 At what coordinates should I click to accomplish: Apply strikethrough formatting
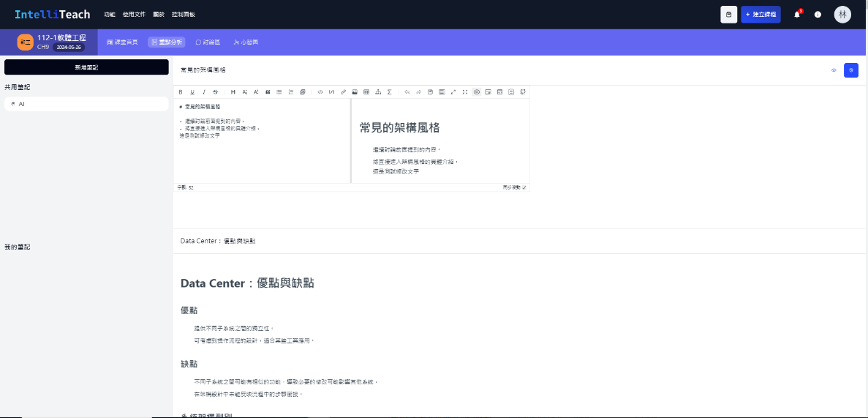215,92
